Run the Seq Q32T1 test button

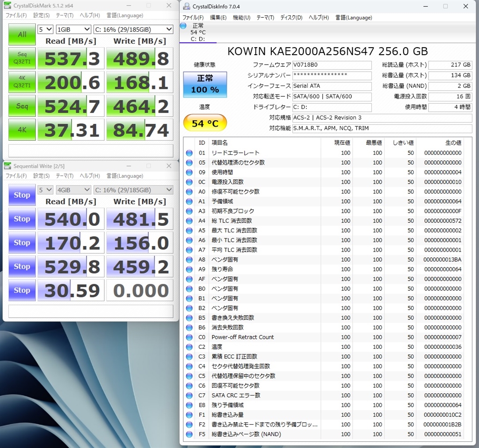coord(22,58)
